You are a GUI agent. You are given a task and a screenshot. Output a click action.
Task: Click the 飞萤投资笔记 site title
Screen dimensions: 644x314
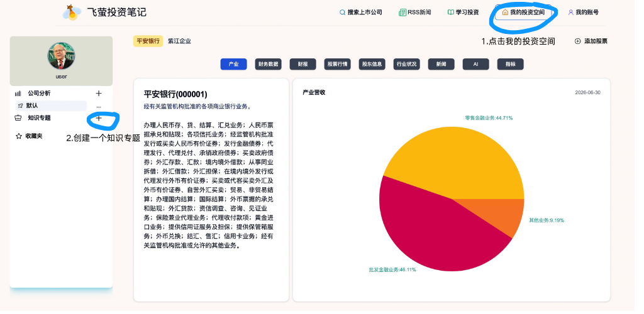click(x=116, y=12)
